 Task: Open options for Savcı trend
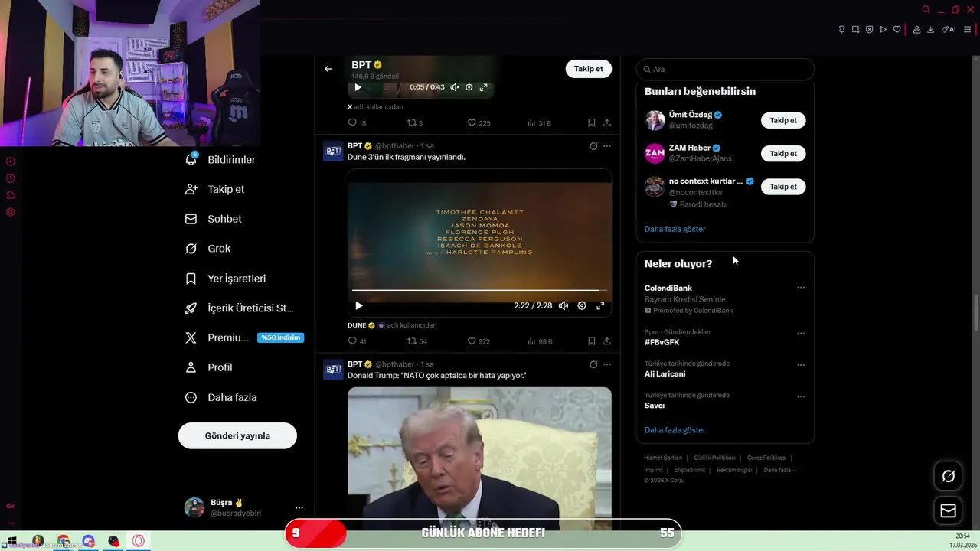[801, 396]
